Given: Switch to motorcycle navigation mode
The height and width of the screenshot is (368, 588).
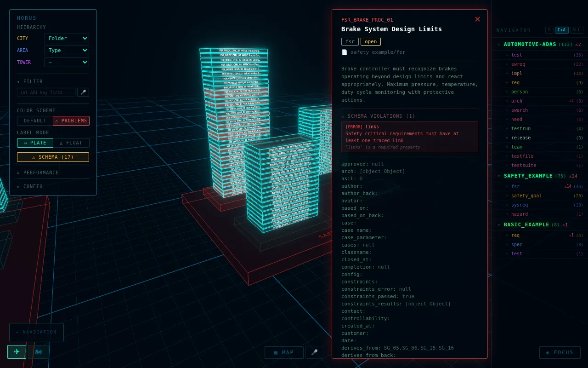Looking at the screenshot, I should tap(39, 352).
